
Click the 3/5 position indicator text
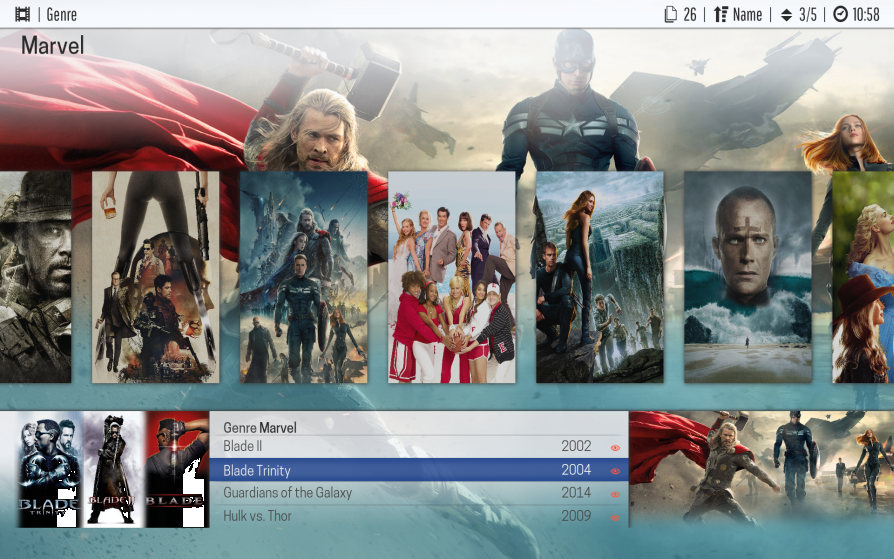click(807, 14)
